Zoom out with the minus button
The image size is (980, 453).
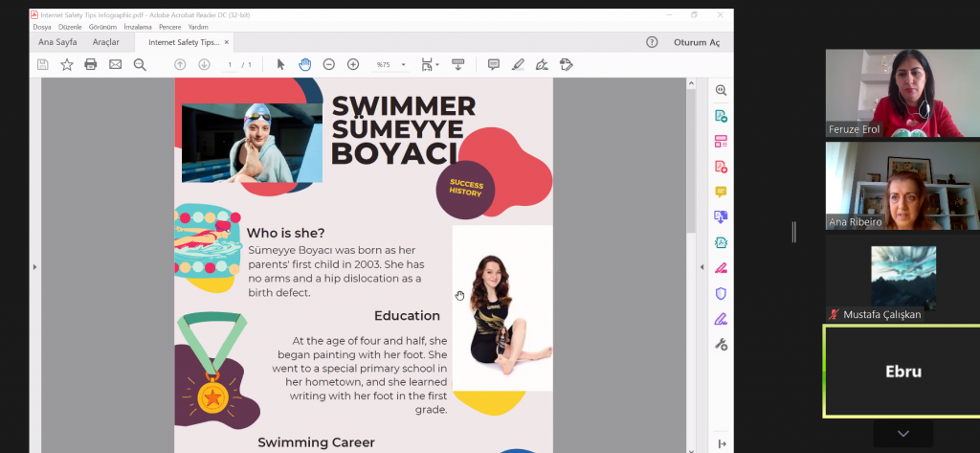click(x=328, y=64)
